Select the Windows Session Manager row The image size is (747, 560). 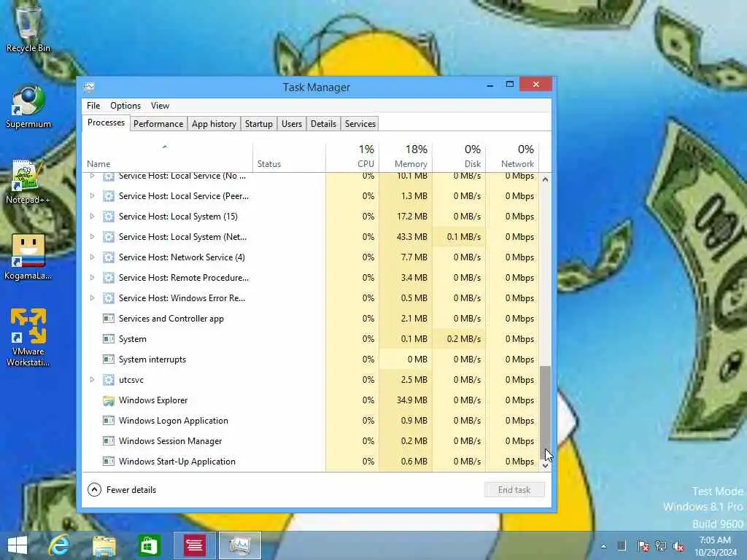tap(311, 441)
